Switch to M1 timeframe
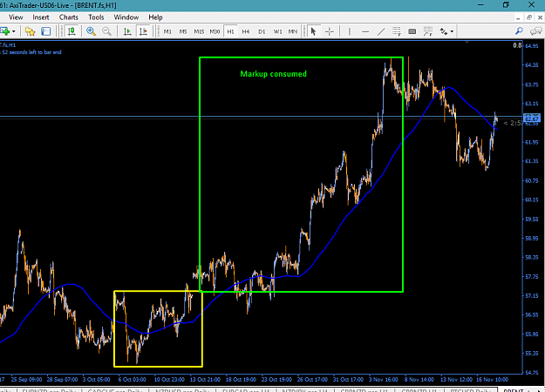 [167, 31]
